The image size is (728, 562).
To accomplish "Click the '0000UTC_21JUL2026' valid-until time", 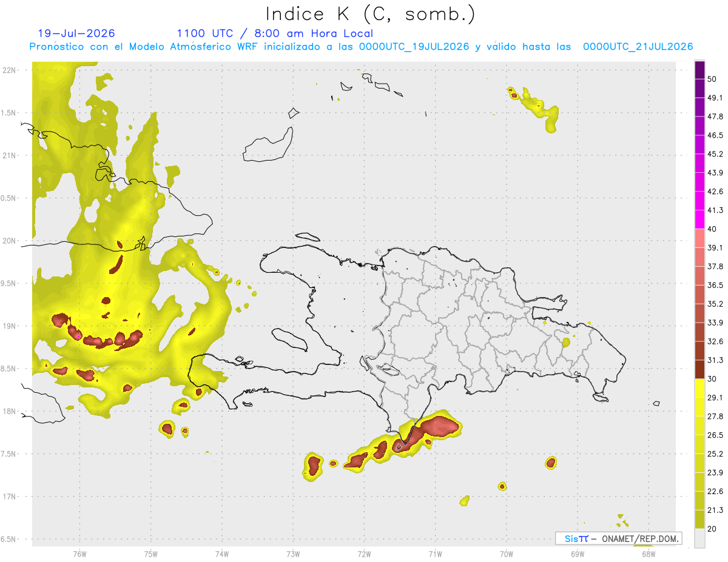I will tap(638, 47).
